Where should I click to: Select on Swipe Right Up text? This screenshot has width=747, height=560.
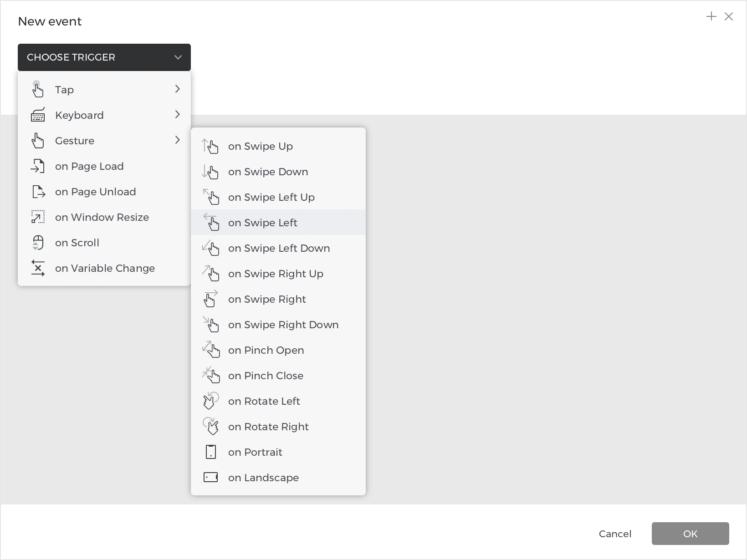point(276,274)
